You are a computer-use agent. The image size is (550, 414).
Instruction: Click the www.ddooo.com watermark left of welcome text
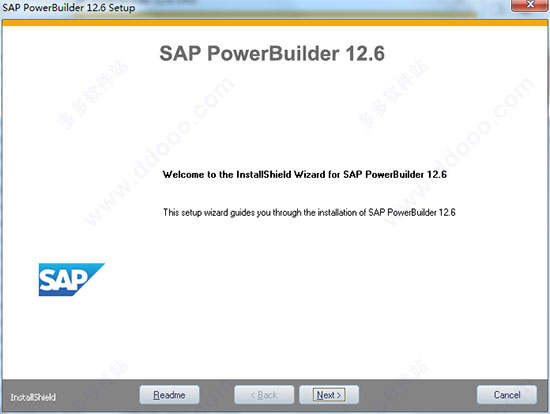(x=160, y=151)
